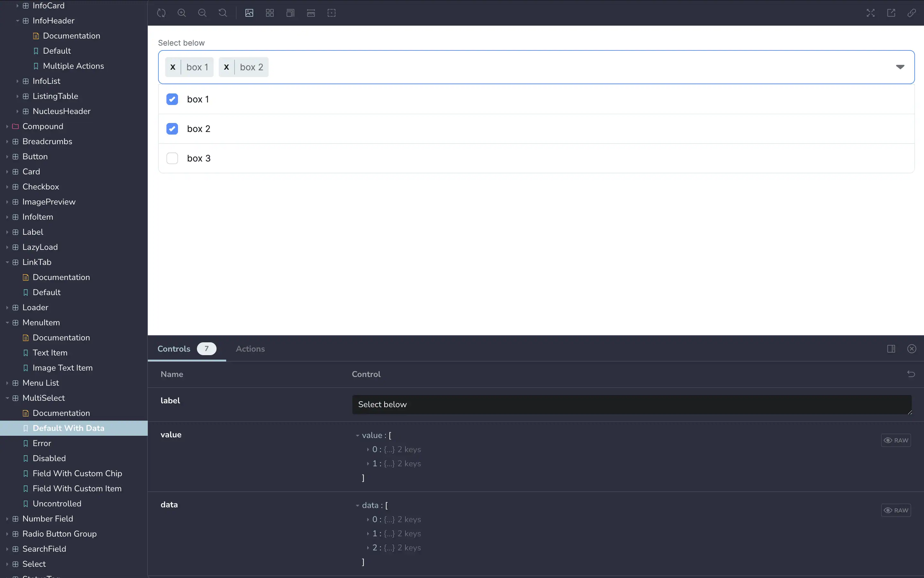Open canvas in a new tab
924x578 pixels.
click(x=891, y=13)
